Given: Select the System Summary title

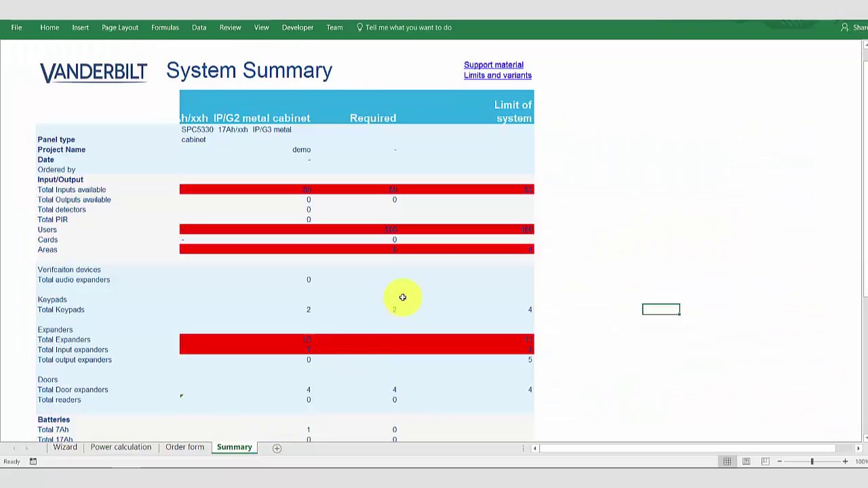Looking at the screenshot, I should pyautogui.click(x=249, y=70).
